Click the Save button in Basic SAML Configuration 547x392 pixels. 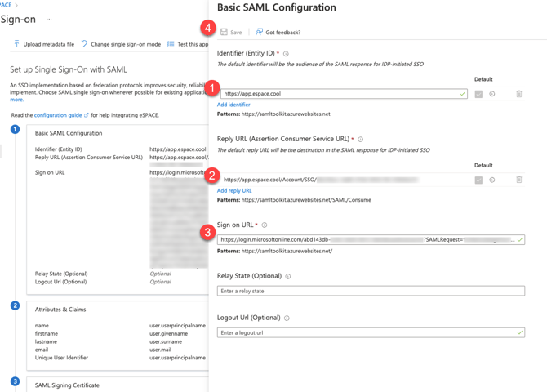(231, 33)
